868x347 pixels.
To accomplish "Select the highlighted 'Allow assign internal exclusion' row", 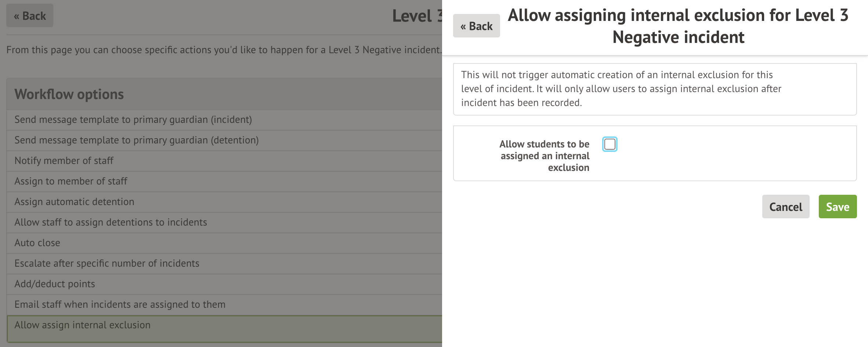I will pos(82,325).
